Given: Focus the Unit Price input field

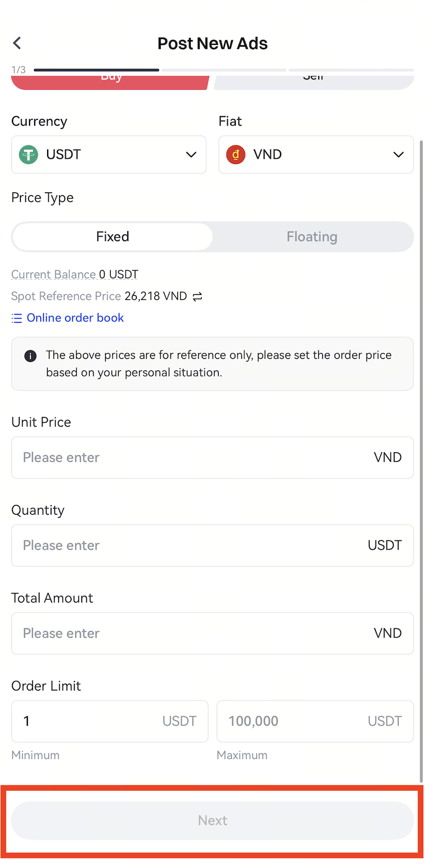Looking at the screenshot, I should (193, 457).
